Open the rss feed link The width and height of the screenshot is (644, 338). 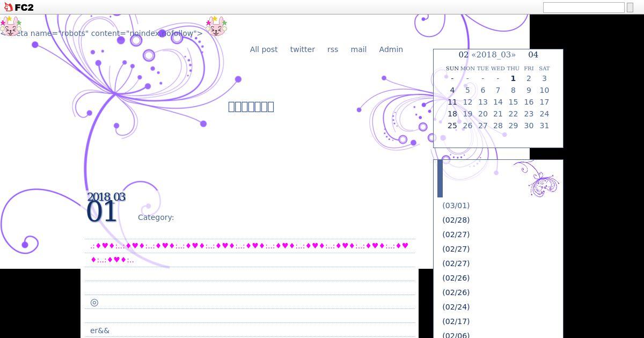[x=333, y=49]
